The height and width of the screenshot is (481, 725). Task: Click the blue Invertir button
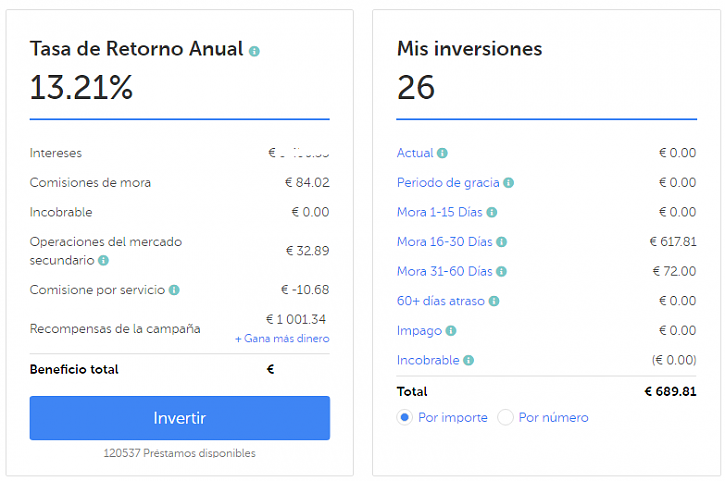pyautogui.click(x=180, y=418)
